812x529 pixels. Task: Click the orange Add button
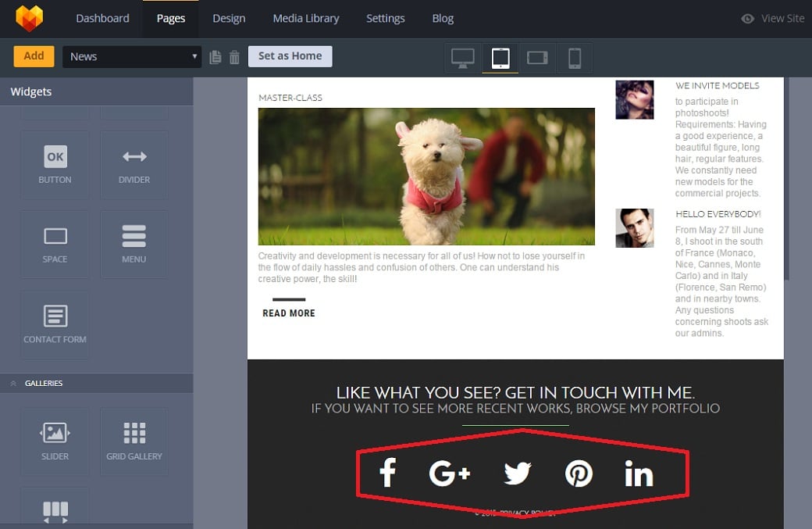tap(34, 56)
